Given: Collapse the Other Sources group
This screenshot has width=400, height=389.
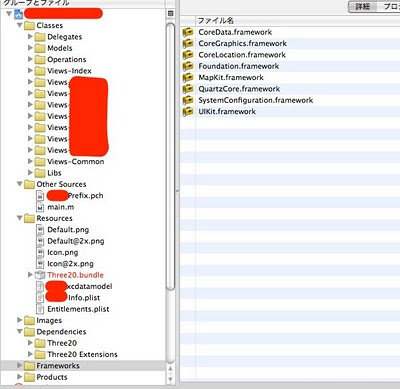Looking at the screenshot, I should [x=20, y=184].
